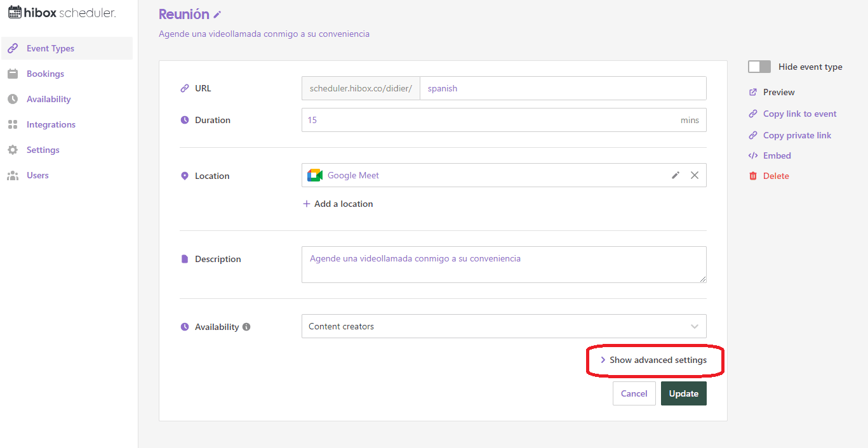
Task: Click Copy private link
Action: point(797,135)
